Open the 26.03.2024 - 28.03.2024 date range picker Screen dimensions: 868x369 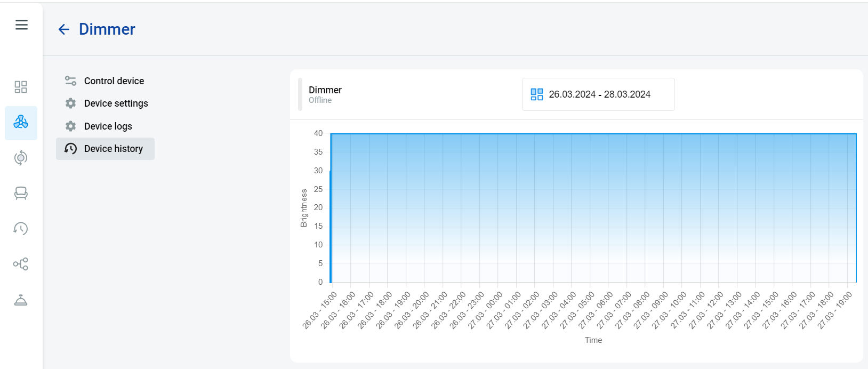pyautogui.click(x=599, y=94)
